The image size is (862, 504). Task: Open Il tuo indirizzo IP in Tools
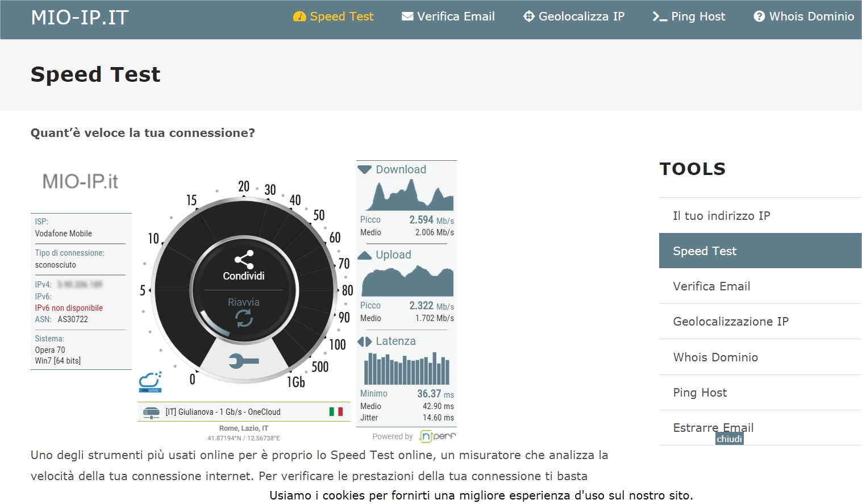[x=760, y=216]
